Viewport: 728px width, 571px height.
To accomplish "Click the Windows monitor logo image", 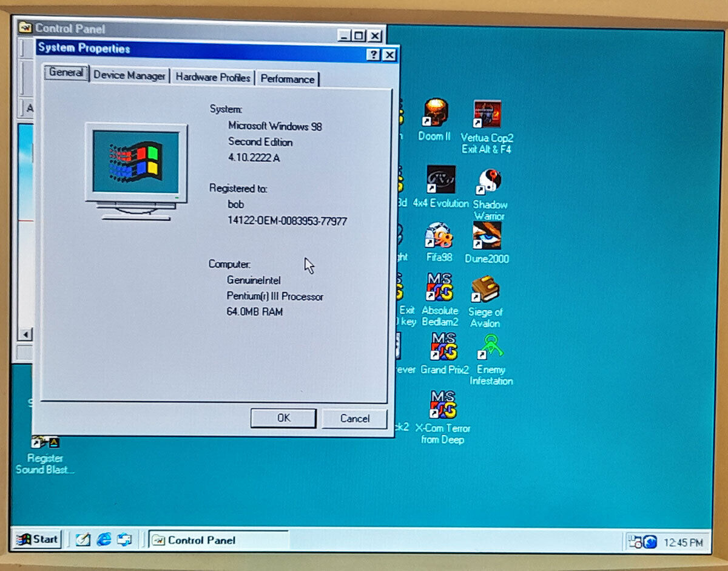I will point(136,171).
